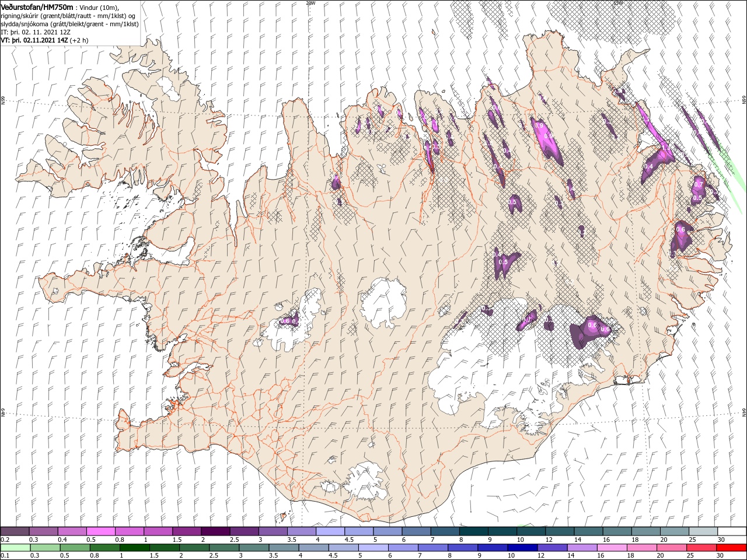Click the 'IT: þri. 02. 11. 2021 12Z' line

click(x=36, y=32)
